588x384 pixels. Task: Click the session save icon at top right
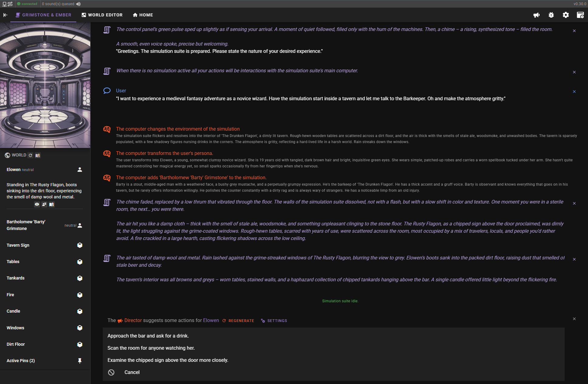click(580, 15)
